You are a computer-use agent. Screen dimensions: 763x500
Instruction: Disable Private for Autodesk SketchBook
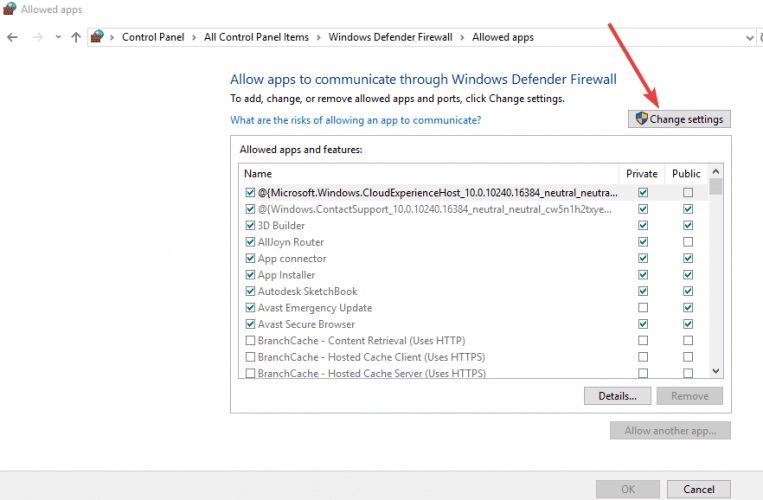point(643,291)
